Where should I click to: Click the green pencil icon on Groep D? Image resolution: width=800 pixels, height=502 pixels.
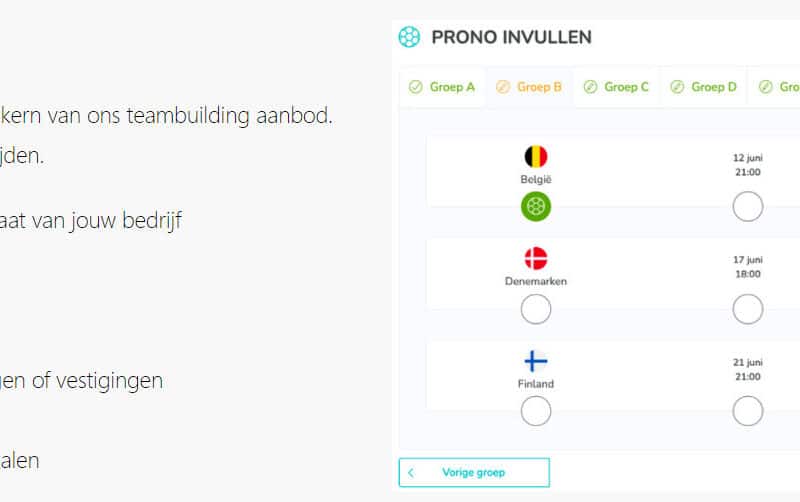[677, 87]
